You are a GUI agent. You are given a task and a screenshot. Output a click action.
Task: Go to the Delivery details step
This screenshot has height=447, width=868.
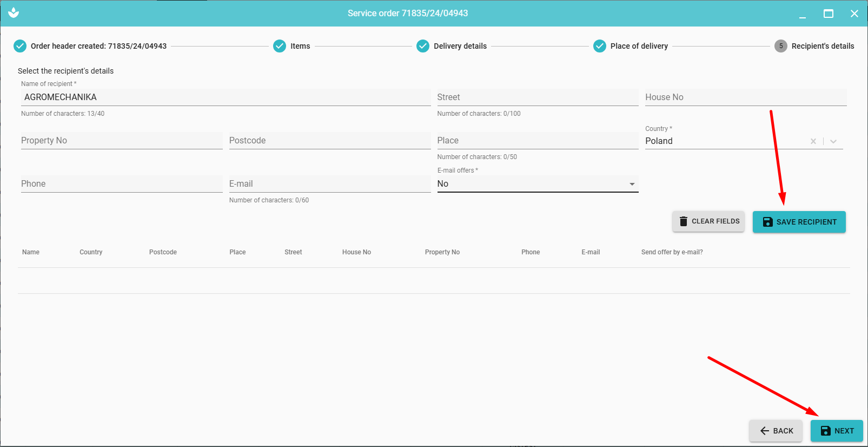click(x=460, y=46)
